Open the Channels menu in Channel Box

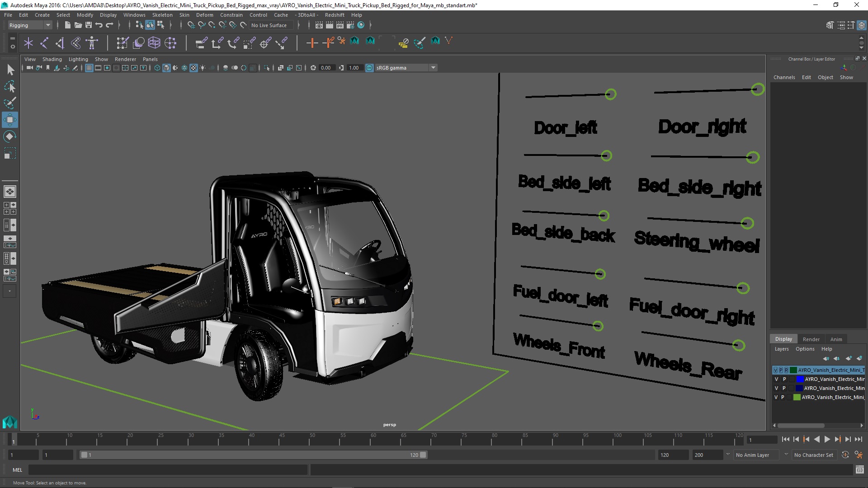tap(784, 77)
